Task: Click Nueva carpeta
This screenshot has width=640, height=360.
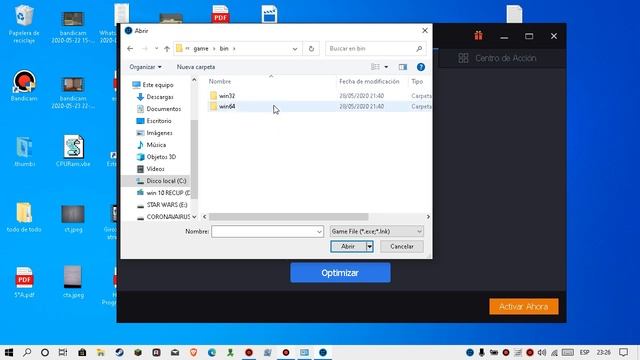Action: point(196,67)
